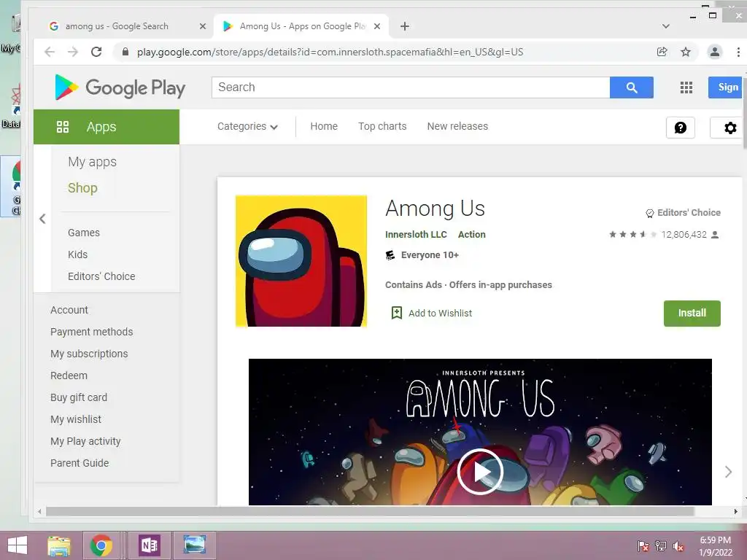This screenshot has height=560, width=747.
Task: Click the Everyone 10+ rating icon
Action: 390,255
